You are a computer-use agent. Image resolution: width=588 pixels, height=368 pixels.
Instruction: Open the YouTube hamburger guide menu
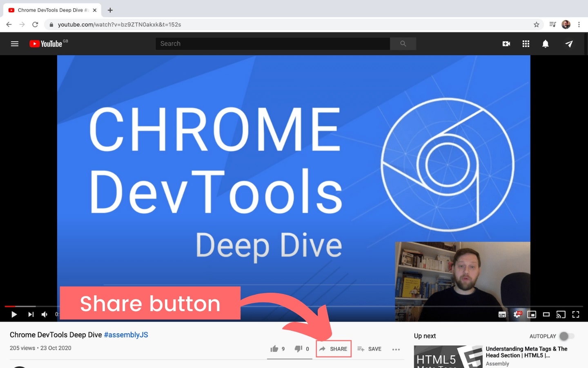[15, 44]
